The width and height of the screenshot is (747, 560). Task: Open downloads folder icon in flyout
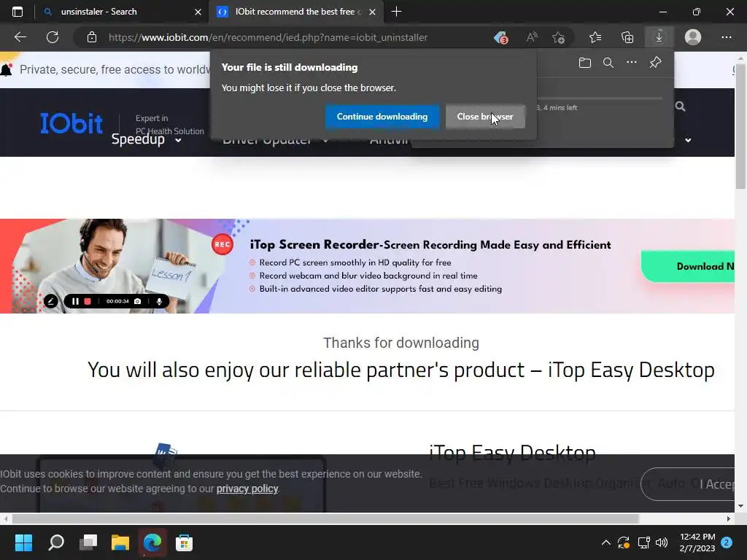pos(585,63)
